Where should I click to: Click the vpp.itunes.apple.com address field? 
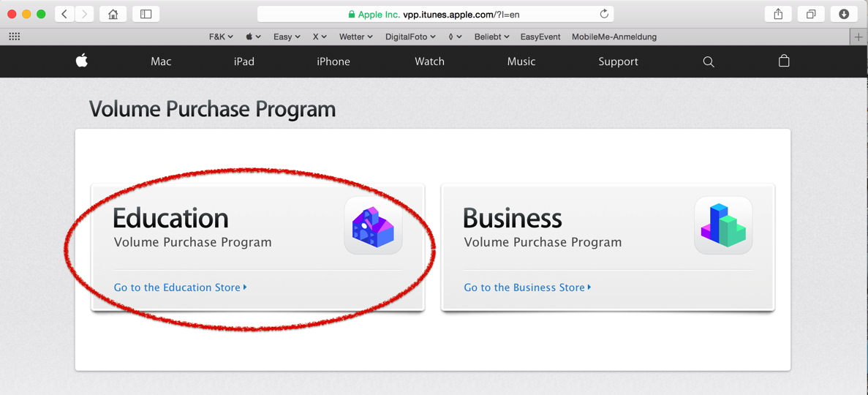tap(435, 15)
